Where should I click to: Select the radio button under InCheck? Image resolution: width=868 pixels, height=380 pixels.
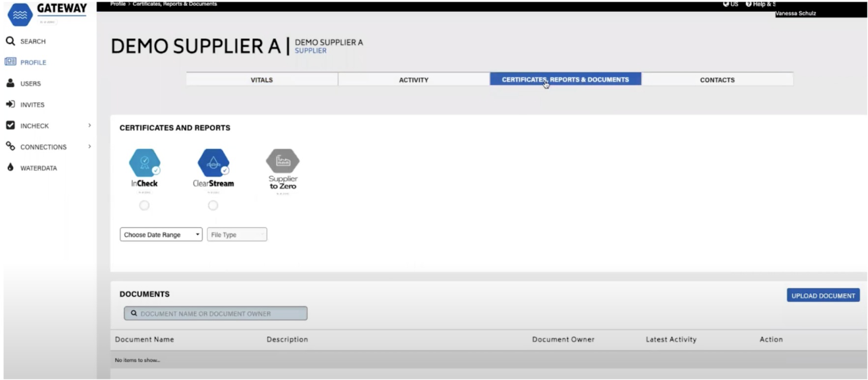pyautogui.click(x=144, y=205)
